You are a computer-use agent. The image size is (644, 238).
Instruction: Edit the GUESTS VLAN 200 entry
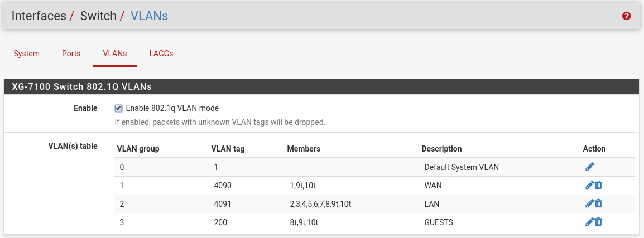589,222
